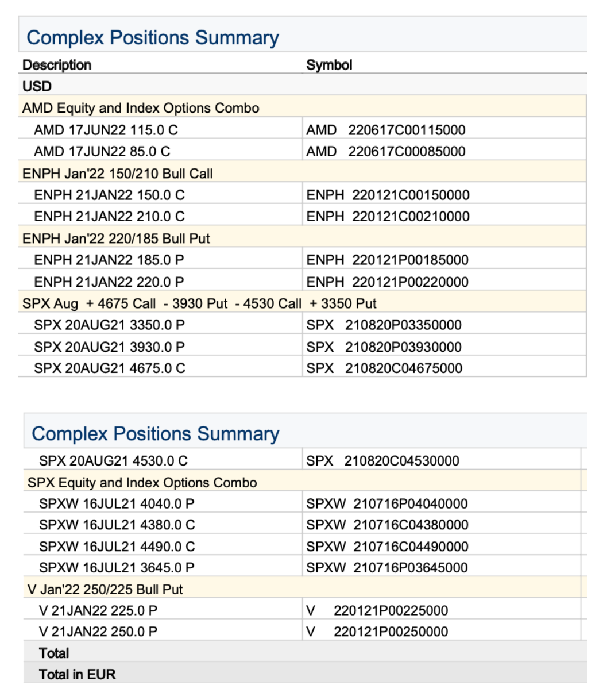603x700 pixels.
Task: Choose the SPX 20AUG21 3930.0 P position
Action: pos(109,347)
